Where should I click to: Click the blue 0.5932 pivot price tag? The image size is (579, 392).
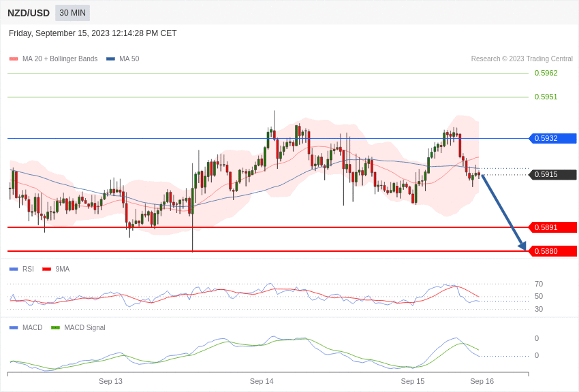553,138
